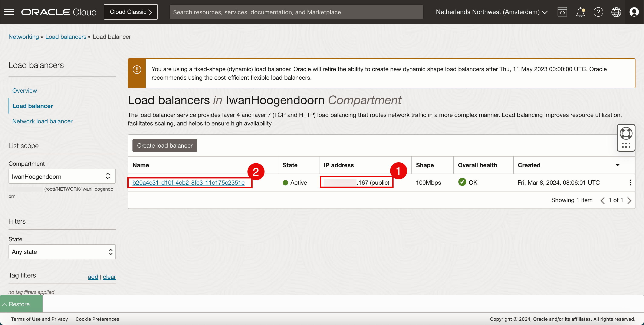This screenshot has width=644, height=325.
Task: Select Network load balancer in sidebar
Action: [42, 121]
